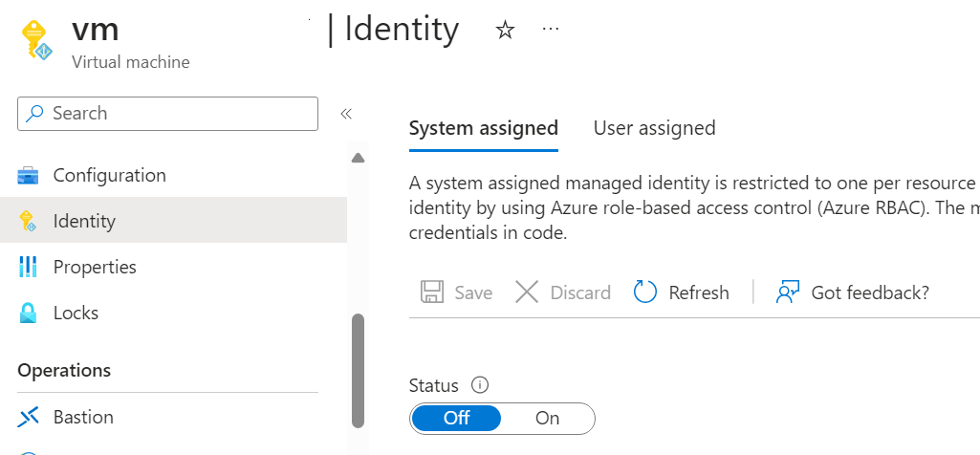The width and height of the screenshot is (980, 455).
Task: Click the Properties bars icon
Action: tap(28, 268)
